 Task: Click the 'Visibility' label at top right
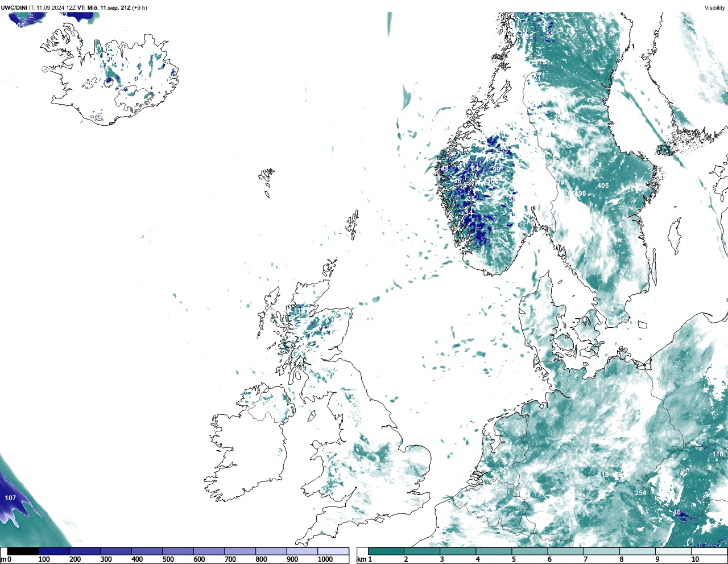(714, 8)
